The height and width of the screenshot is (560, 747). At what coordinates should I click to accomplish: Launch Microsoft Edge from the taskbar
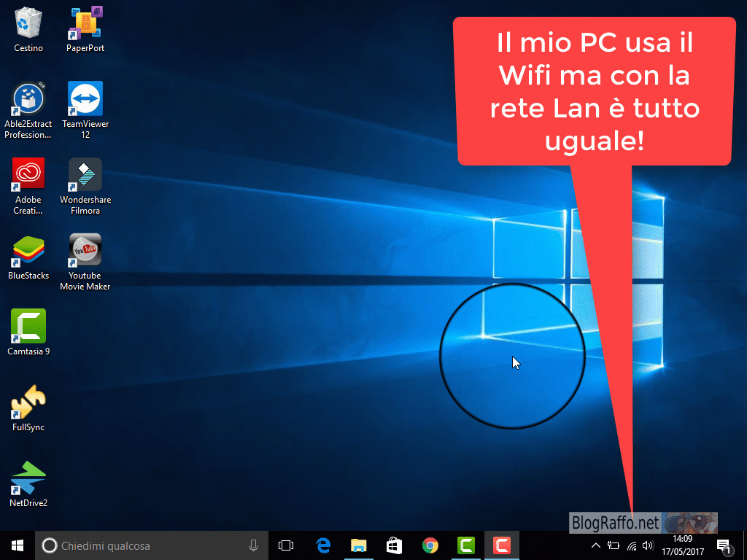click(323, 545)
